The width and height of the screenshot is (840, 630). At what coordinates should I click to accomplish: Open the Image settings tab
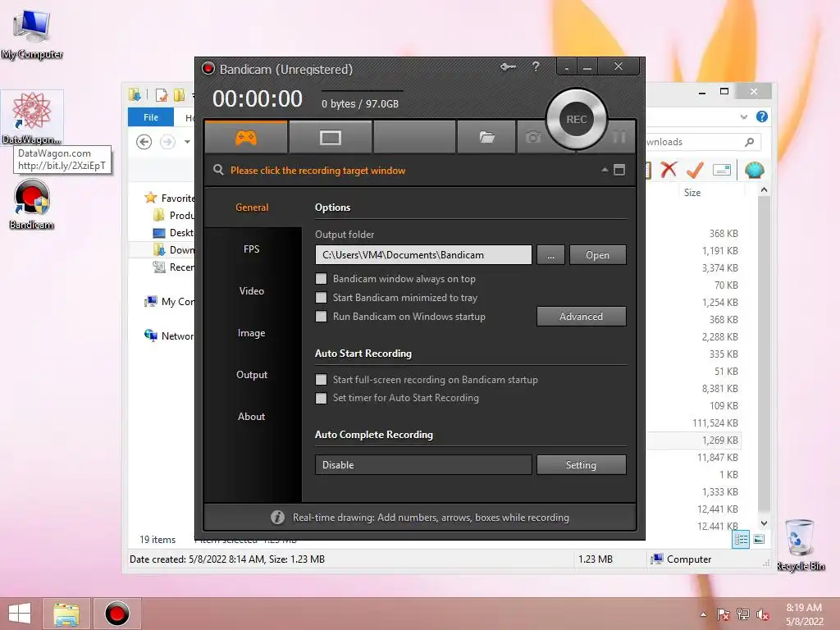click(x=251, y=333)
